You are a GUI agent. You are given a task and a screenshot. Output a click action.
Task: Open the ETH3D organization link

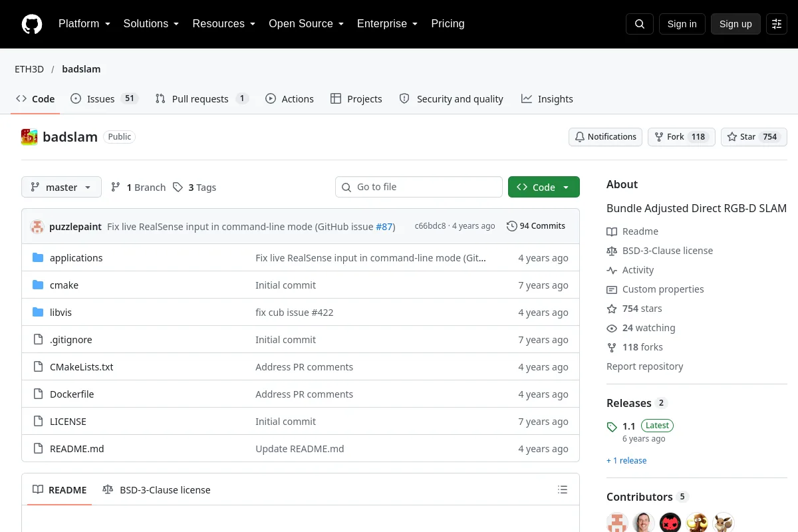29,69
